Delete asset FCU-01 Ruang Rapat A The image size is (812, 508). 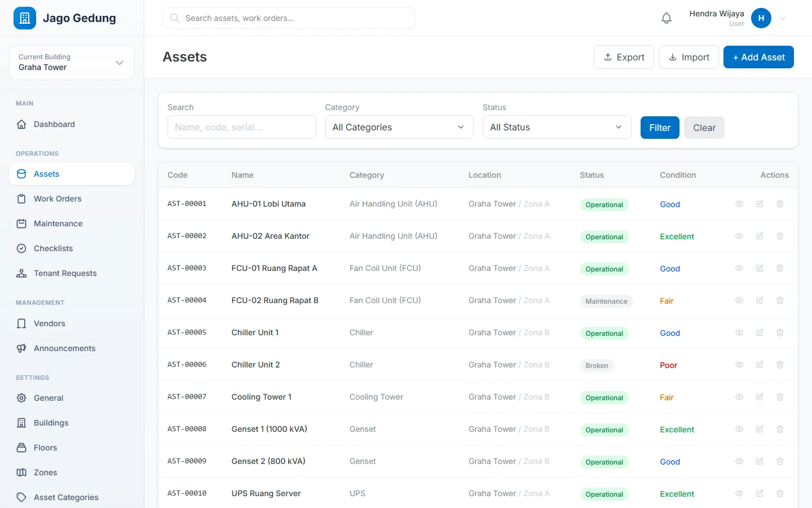[780, 268]
